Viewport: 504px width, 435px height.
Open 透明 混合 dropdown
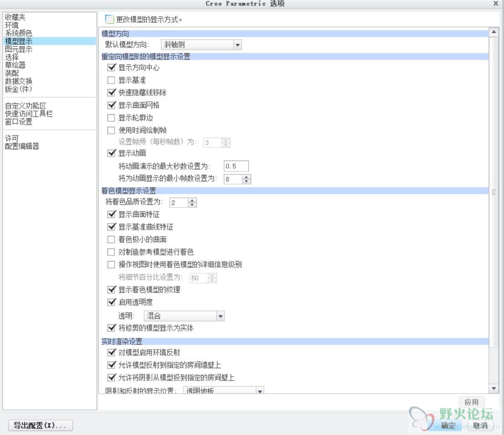pos(184,316)
